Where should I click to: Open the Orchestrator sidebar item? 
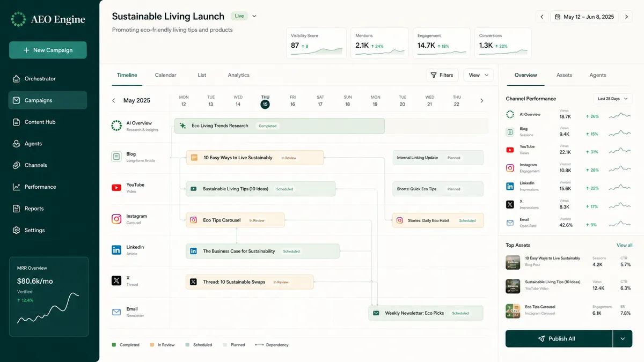(48, 79)
